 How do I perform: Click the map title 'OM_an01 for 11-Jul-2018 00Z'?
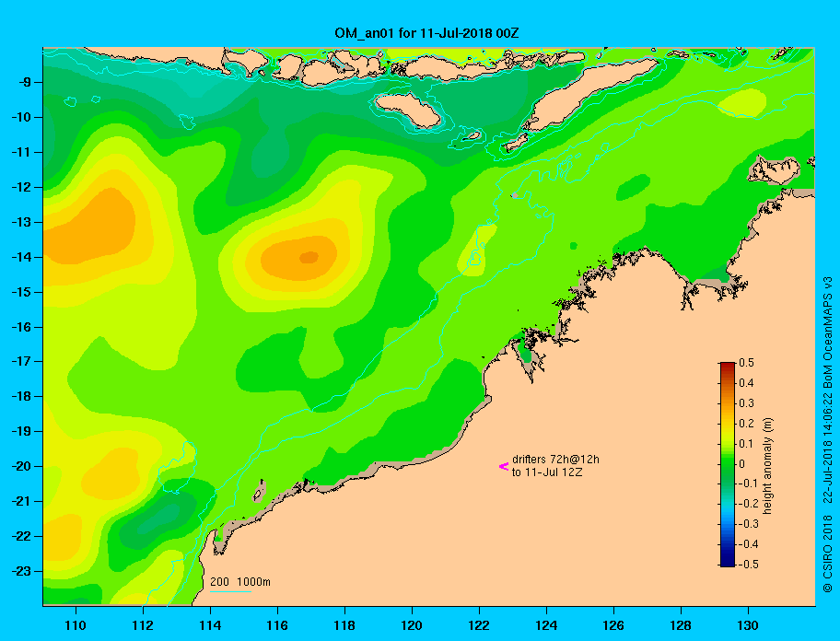click(x=426, y=33)
